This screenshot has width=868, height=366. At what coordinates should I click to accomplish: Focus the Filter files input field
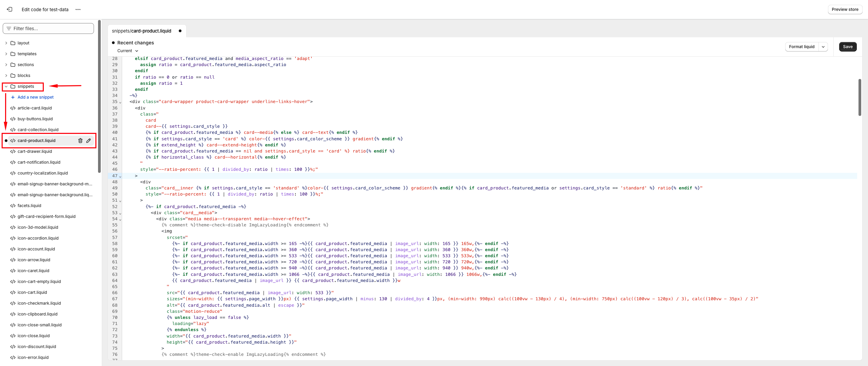click(51, 28)
